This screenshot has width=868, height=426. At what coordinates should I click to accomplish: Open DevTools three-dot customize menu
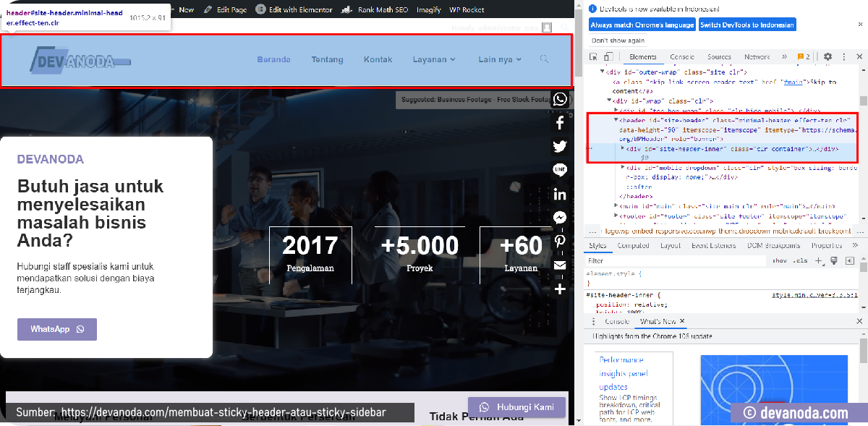(x=843, y=56)
